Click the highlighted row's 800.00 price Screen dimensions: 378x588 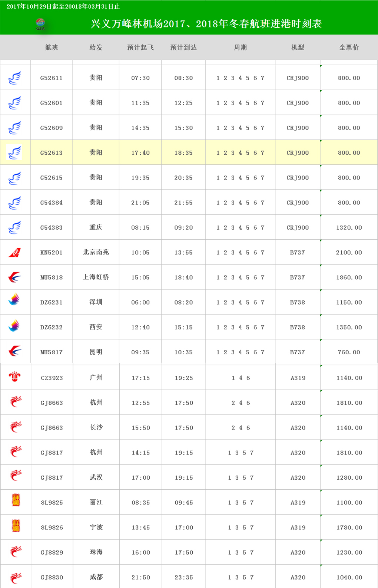pos(349,152)
